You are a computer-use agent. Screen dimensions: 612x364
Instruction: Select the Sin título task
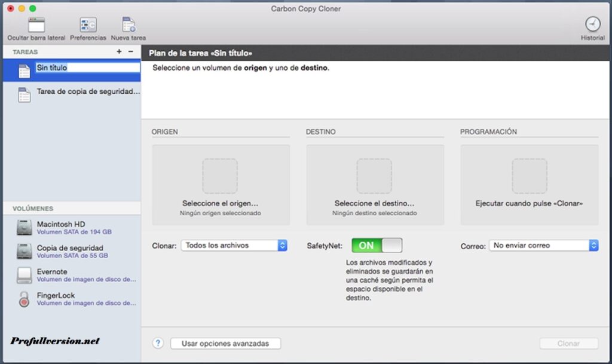coord(60,68)
